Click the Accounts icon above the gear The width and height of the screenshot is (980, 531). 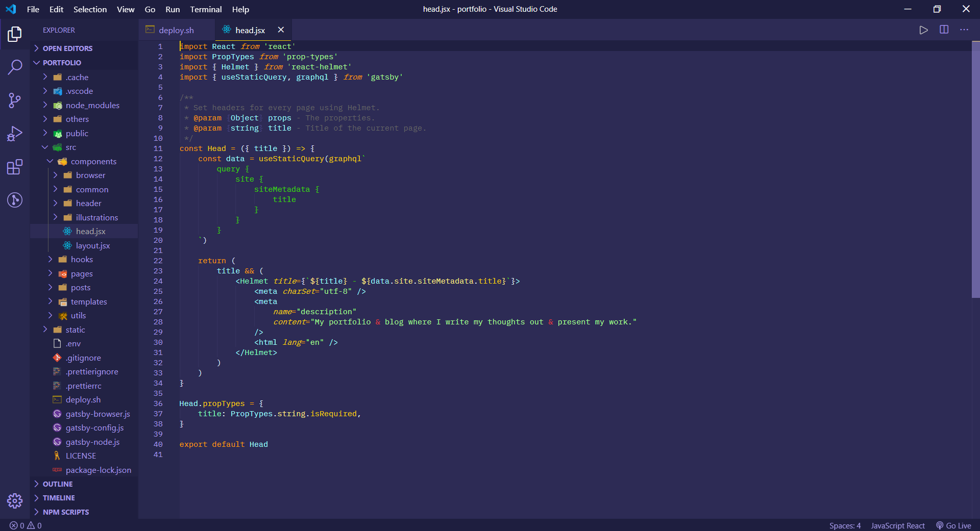[x=15, y=200]
